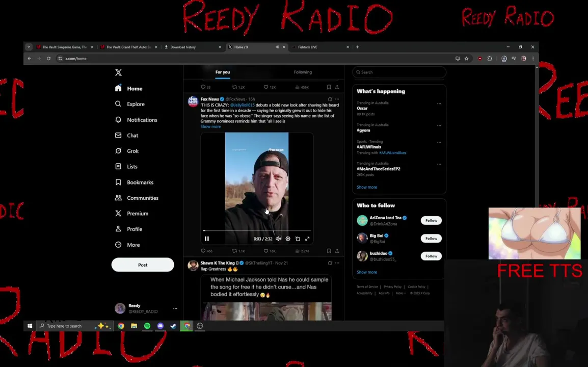The height and width of the screenshot is (367, 588).
Task: Switch to The Vault: Simpsons Game tab
Action: tap(65, 47)
